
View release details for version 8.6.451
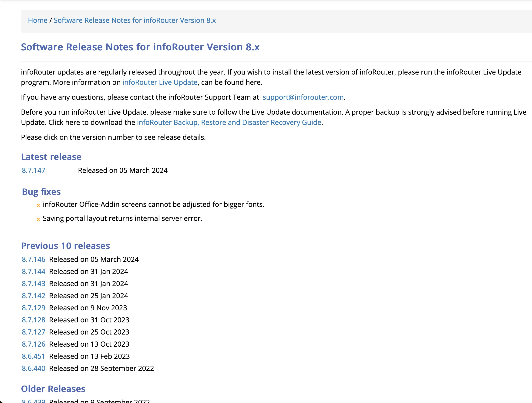[34, 356]
